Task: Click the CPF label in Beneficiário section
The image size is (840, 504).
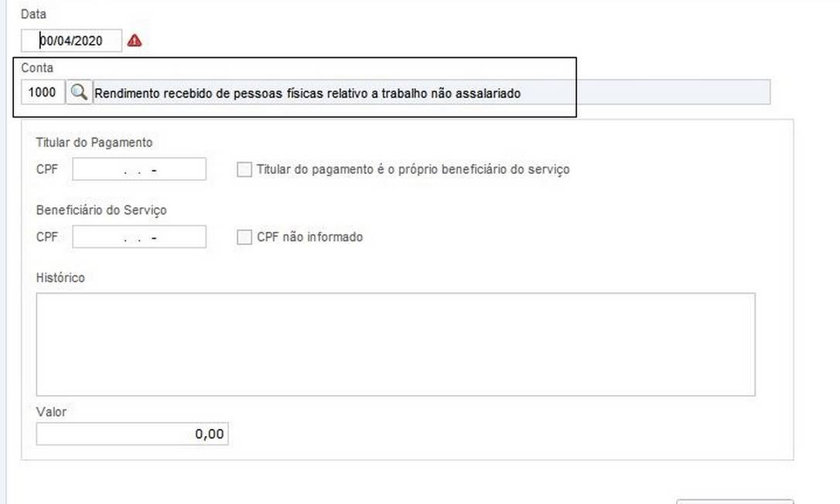Action: 47,237
